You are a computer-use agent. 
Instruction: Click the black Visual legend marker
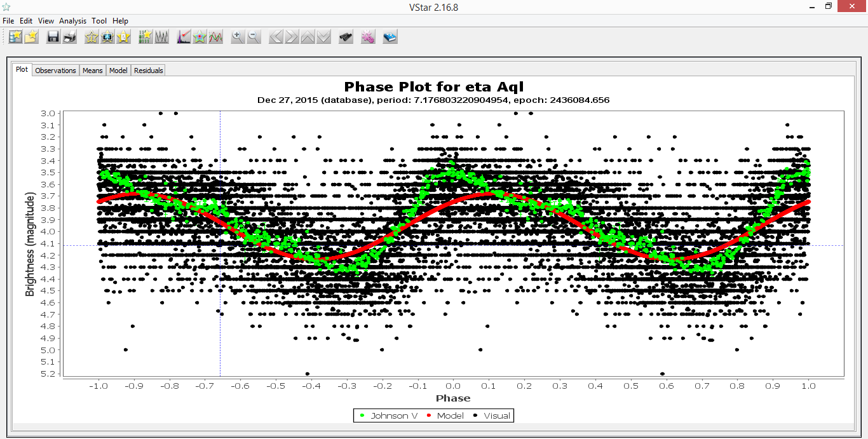[476, 415]
